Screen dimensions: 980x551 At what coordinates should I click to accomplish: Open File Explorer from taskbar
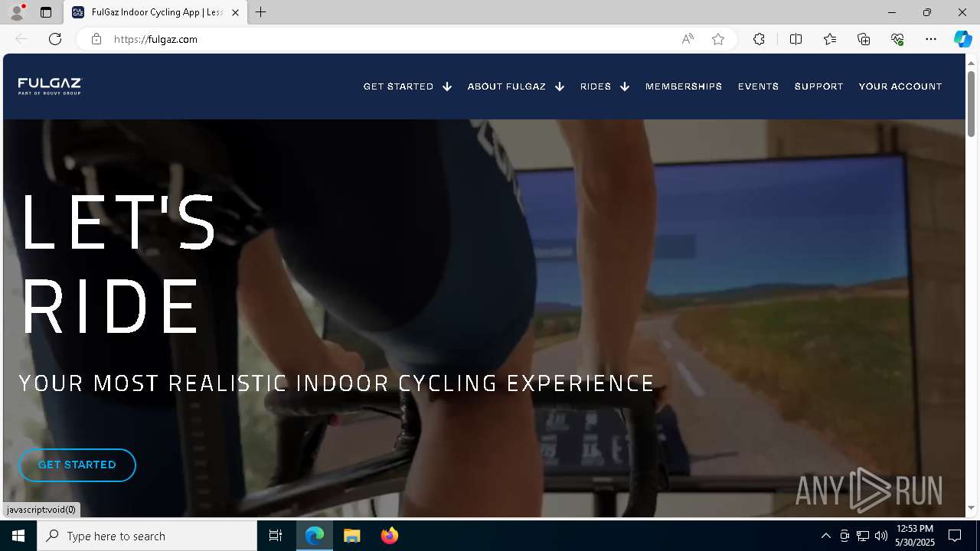352,536
